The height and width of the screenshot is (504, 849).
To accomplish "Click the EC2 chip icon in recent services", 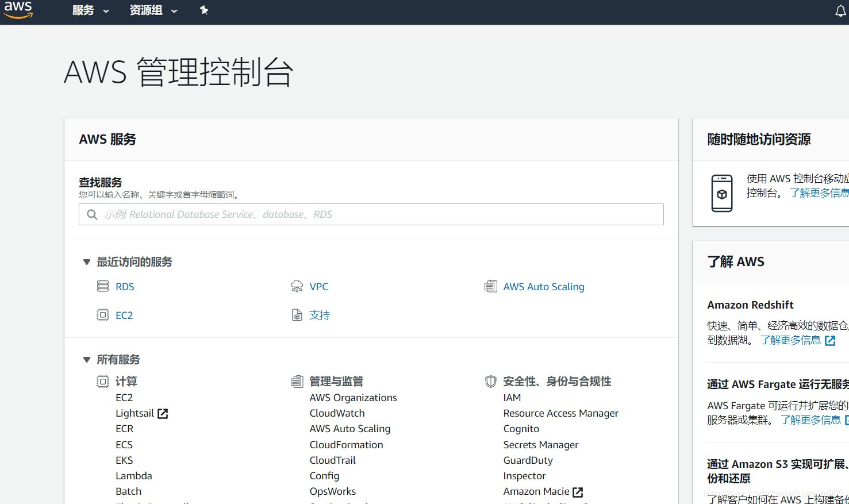I will click(x=103, y=315).
